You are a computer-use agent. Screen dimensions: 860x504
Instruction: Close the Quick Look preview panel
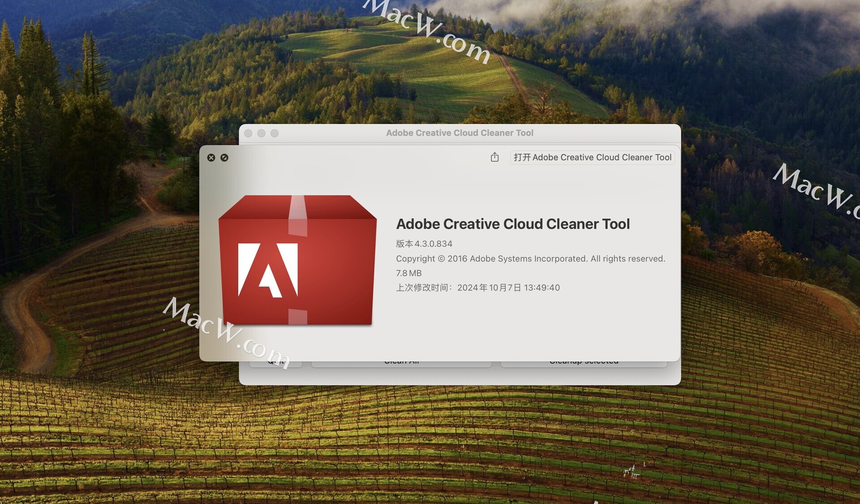211,158
